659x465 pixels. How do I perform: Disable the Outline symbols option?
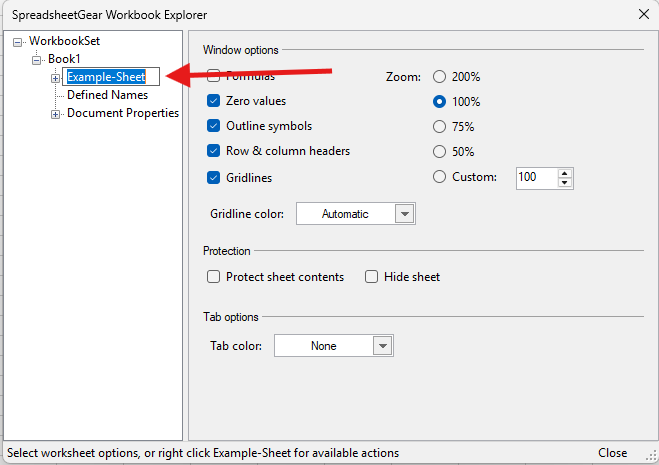[213, 126]
